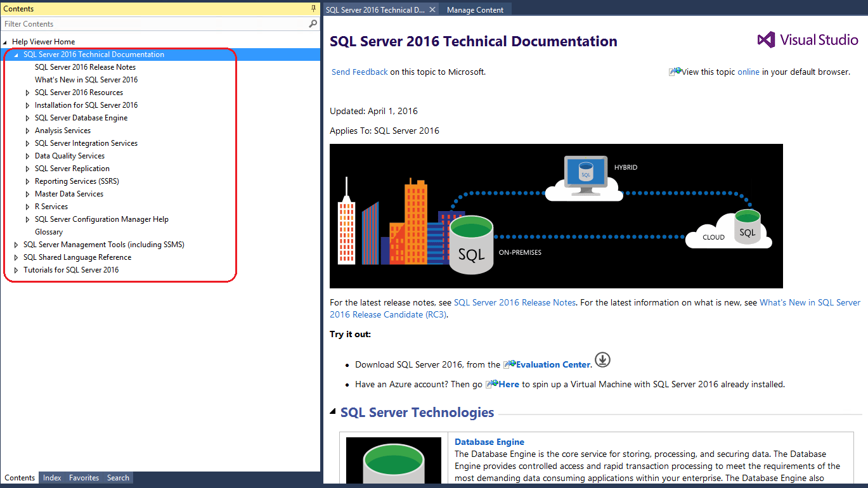Open the Index tab at bottom
Viewport: 868px width, 488px height.
tap(52, 478)
